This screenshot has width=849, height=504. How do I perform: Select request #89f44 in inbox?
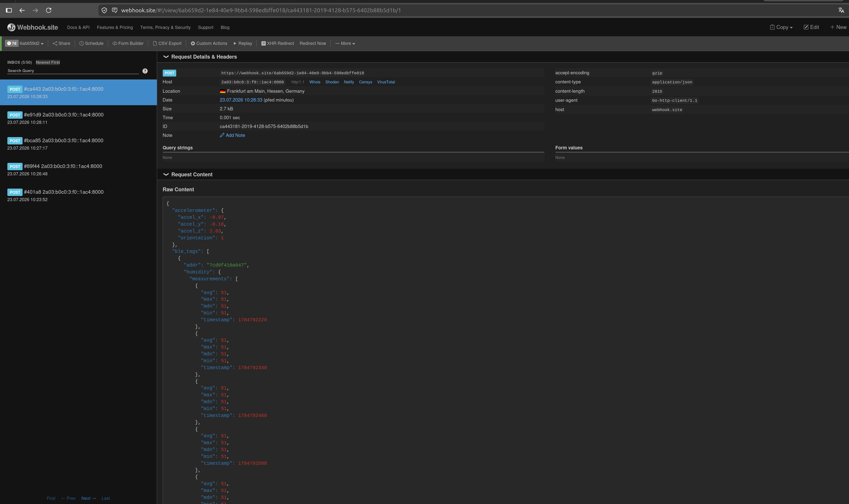click(x=79, y=170)
